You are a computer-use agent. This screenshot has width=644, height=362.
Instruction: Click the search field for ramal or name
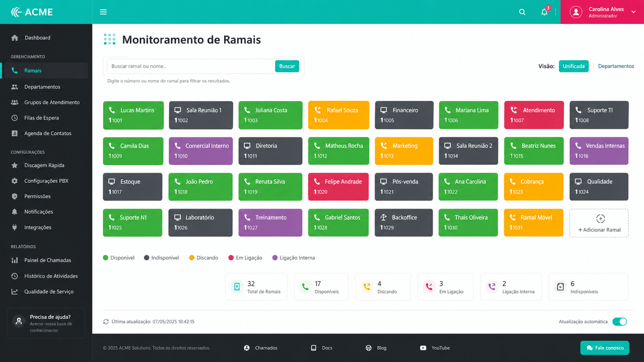[191, 66]
